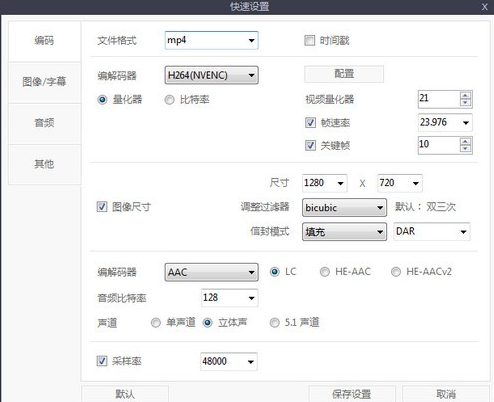Switch to the 音频 tab
Image resolution: width=494 pixels, height=402 pixels.
point(44,123)
